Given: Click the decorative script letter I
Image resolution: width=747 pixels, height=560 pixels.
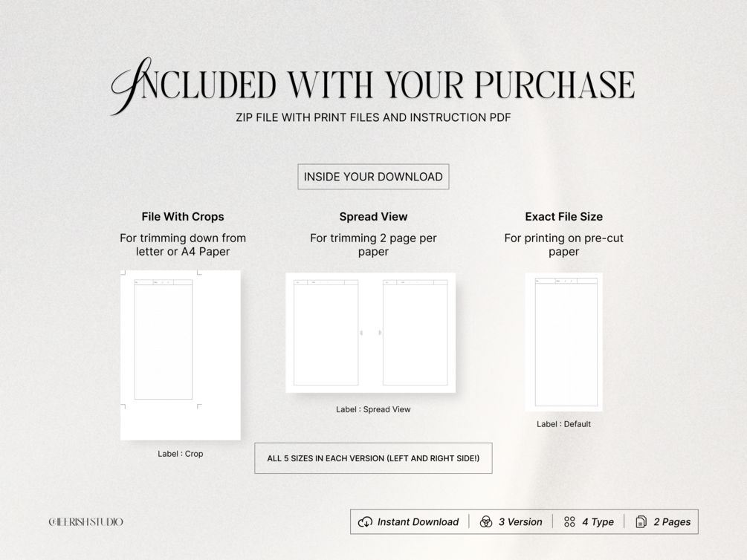Looking at the screenshot, I should 131,85.
